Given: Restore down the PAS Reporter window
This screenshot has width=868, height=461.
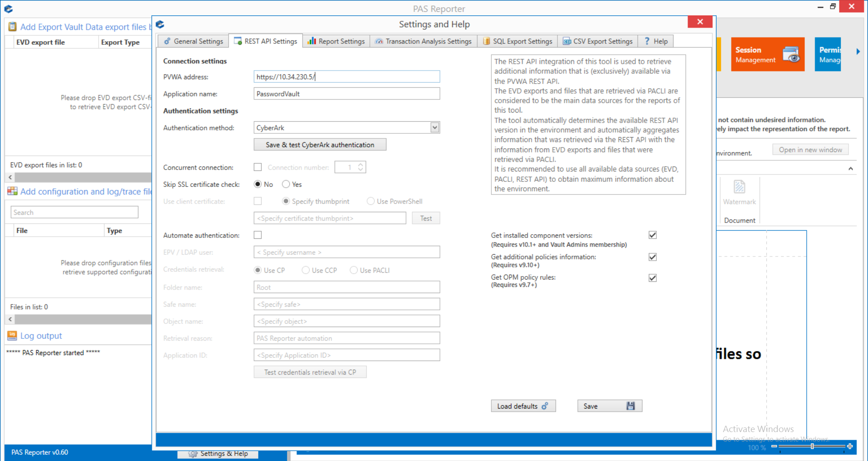Looking at the screenshot, I should pyautogui.click(x=833, y=6).
